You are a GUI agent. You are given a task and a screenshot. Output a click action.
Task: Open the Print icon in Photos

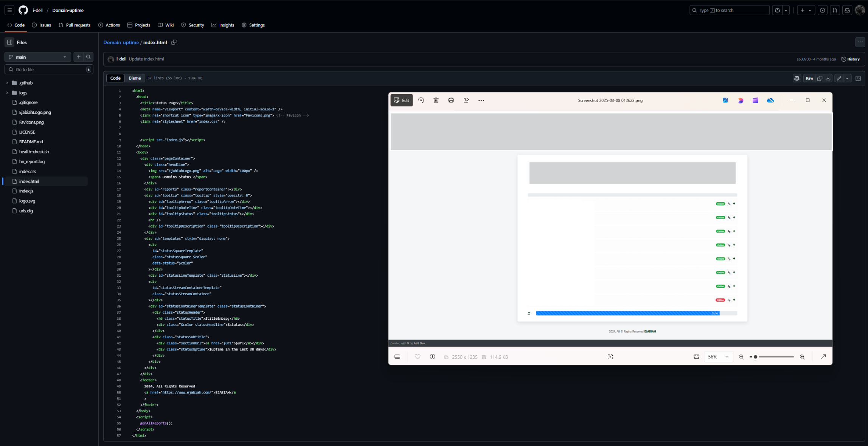click(x=451, y=100)
